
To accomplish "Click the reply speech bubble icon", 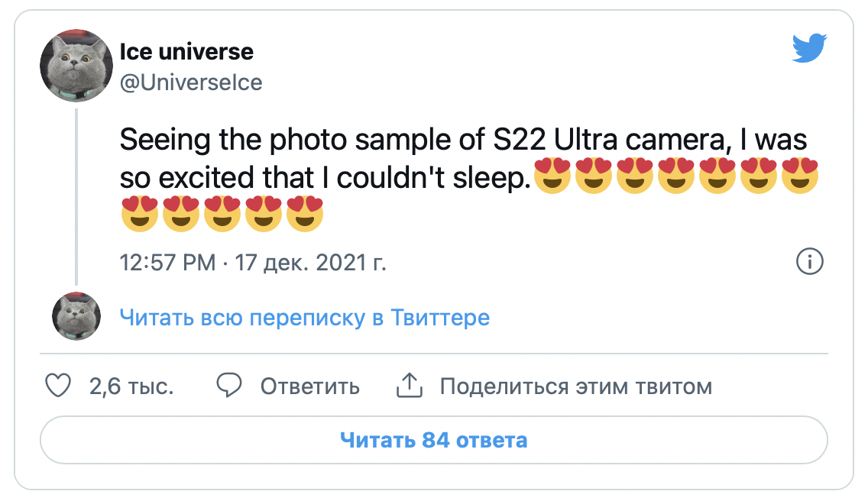I will (x=229, y=386).
